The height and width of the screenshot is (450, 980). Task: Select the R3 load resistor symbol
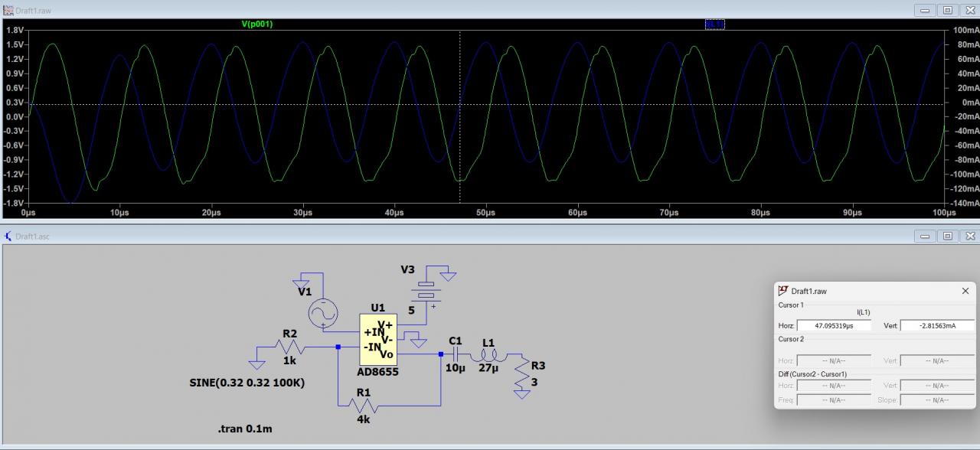[523, 373]
